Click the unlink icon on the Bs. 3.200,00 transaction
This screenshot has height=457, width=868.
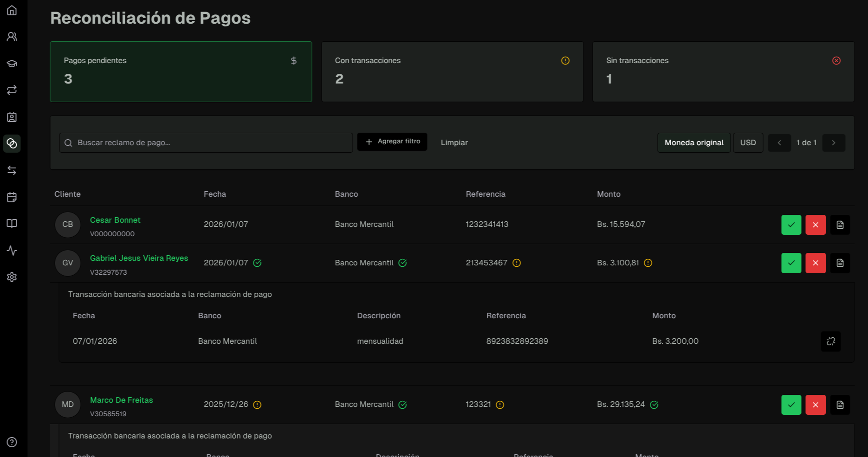pyautogui.click(x=831, y=341)
